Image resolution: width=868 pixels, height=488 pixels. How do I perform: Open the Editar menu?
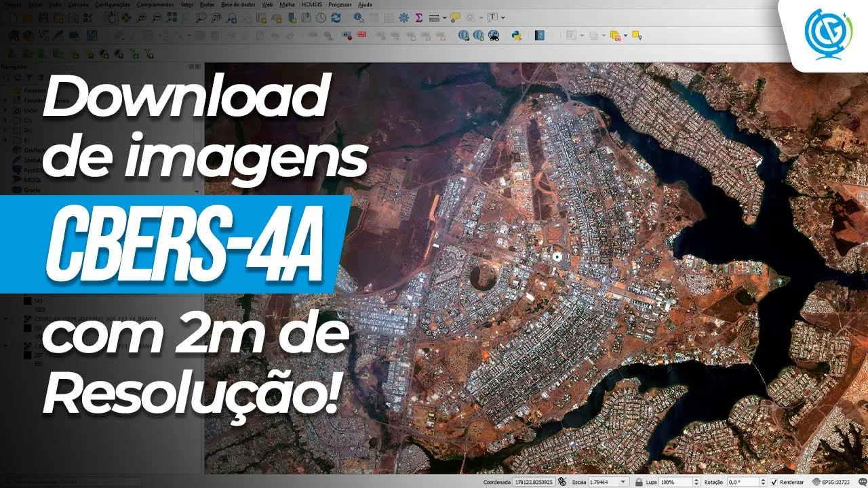point(35,5)
